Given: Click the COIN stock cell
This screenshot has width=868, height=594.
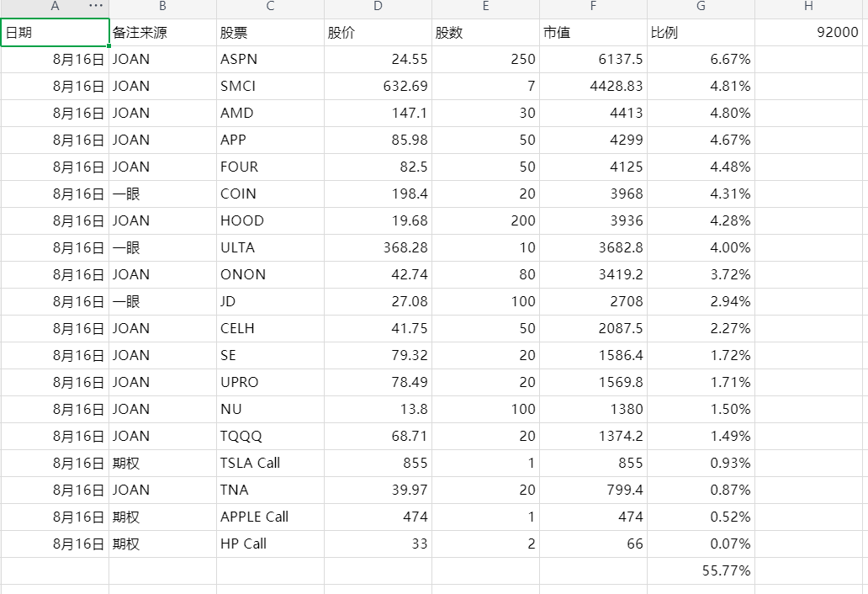Looking at the screenshot, I should [270, 194].
